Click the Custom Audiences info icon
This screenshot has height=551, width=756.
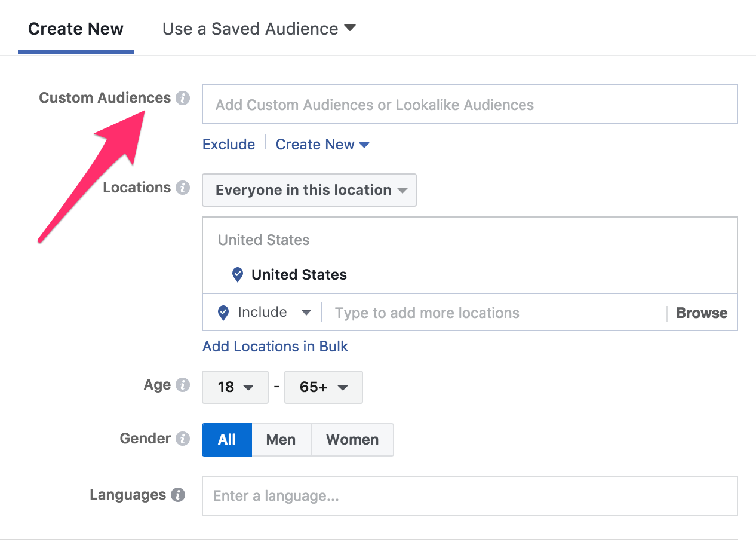click(183, 98)
